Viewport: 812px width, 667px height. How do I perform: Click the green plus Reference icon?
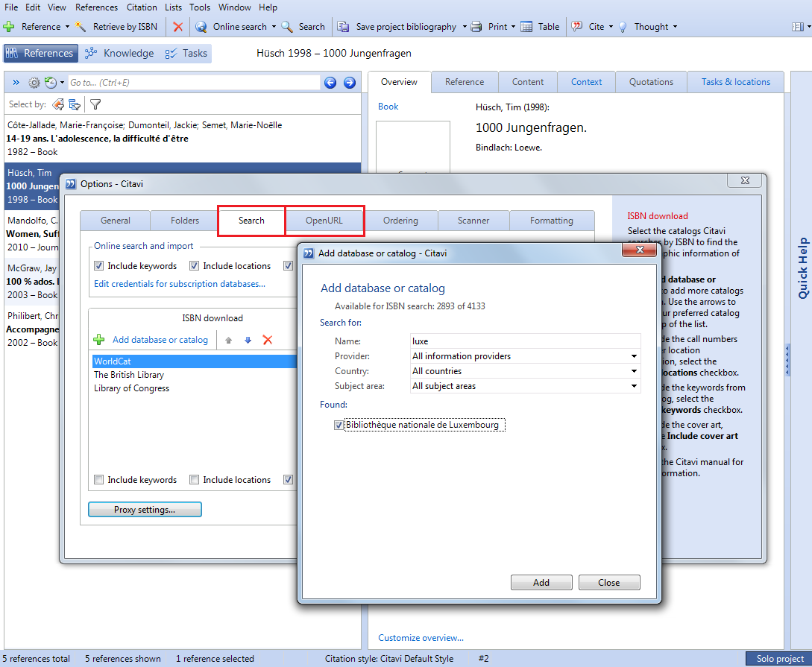9,26
